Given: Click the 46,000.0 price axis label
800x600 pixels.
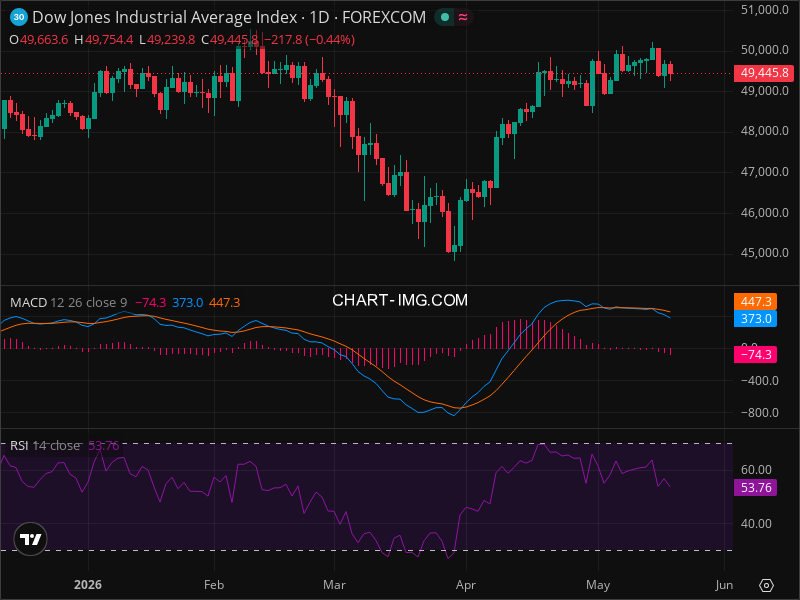Looking at the screenshot, I should coord(764,213).
